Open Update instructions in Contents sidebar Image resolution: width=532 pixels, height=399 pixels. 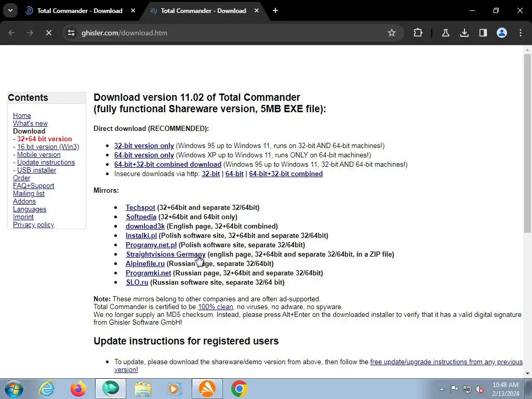coord(46,162)
